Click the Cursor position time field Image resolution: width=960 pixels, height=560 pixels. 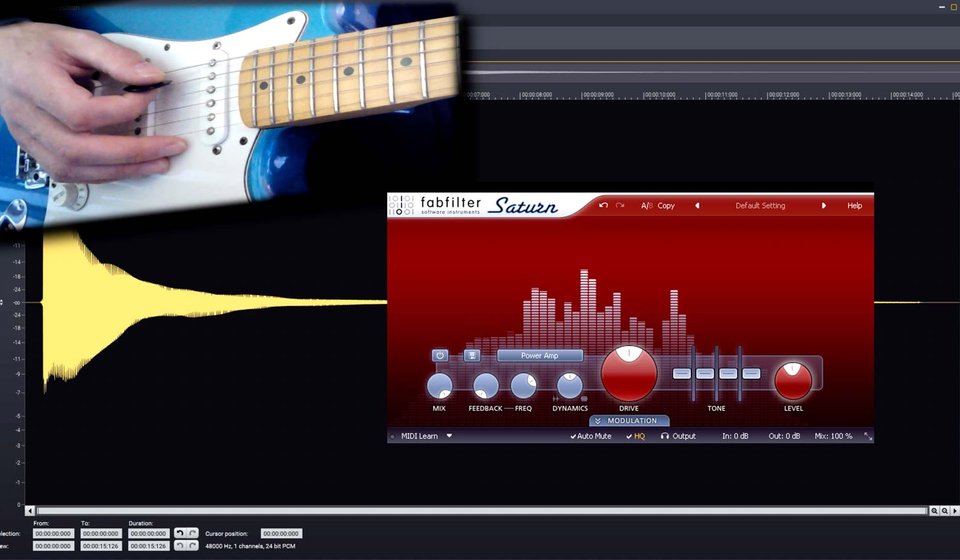(x=281, y=534)
